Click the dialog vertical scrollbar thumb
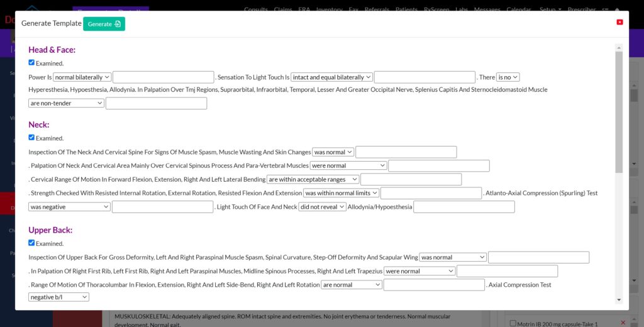Screen dimensions: 644x327 619,112
